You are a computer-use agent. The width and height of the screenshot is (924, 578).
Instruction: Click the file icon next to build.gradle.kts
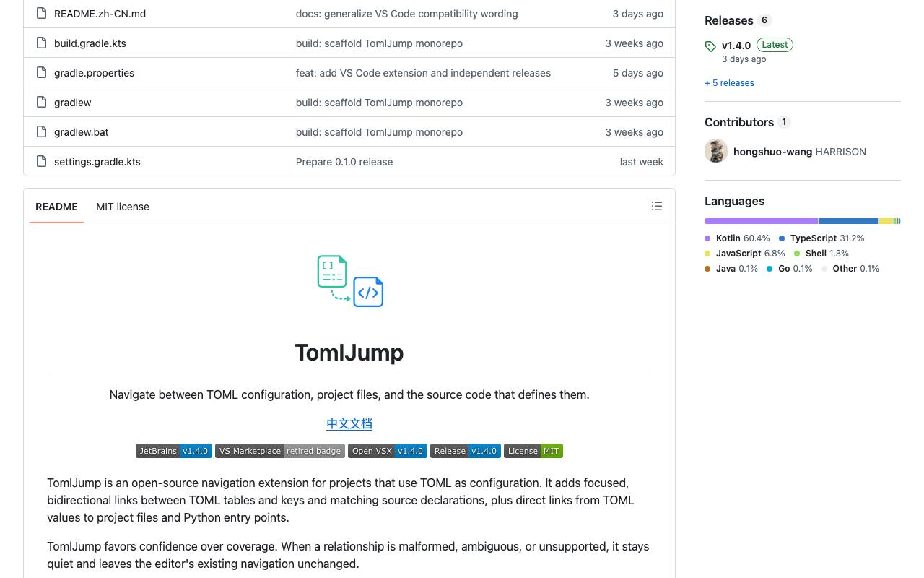coord(42,43)
